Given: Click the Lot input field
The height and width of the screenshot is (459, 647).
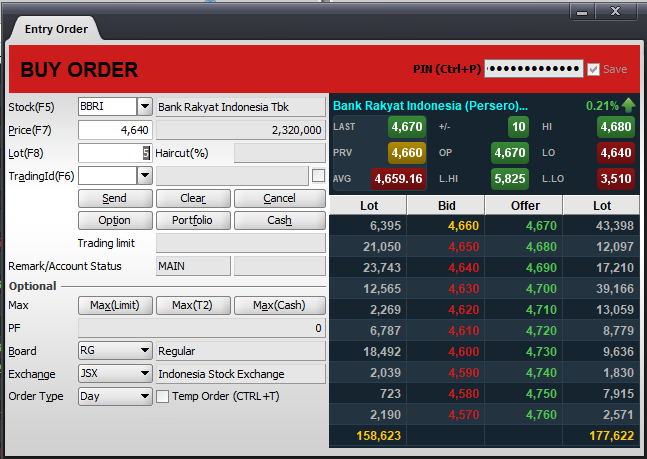Looking at the screenshot, I should pos(115,153).
